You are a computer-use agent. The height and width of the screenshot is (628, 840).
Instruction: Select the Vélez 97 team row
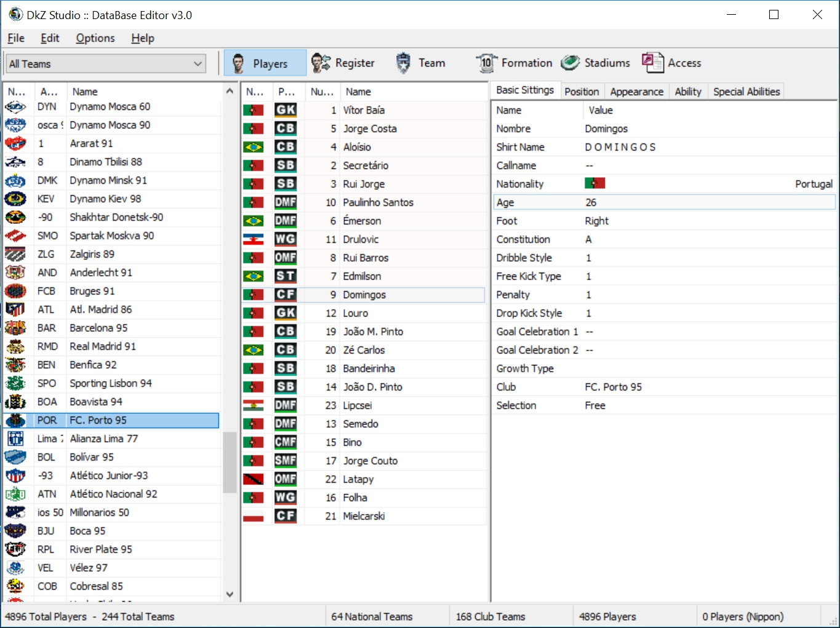[x=111, y=568]
